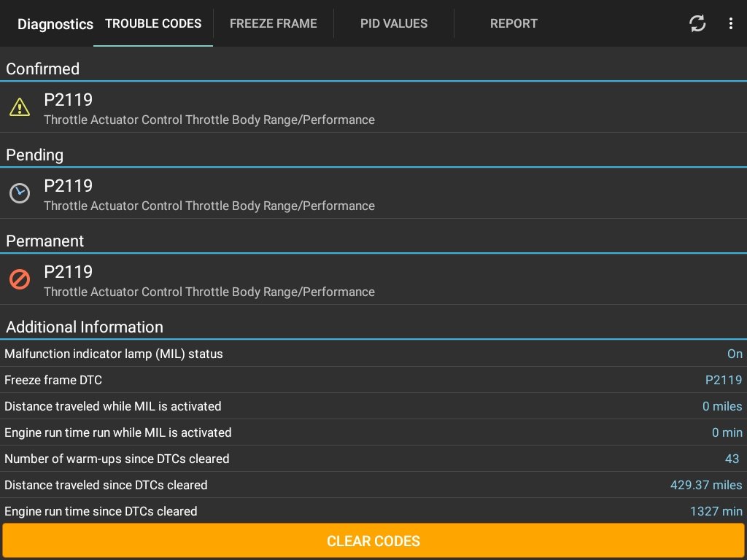Tap the warm-ups value 43
This screenshot has height=560, width=747.
click(x=732, y=459)
